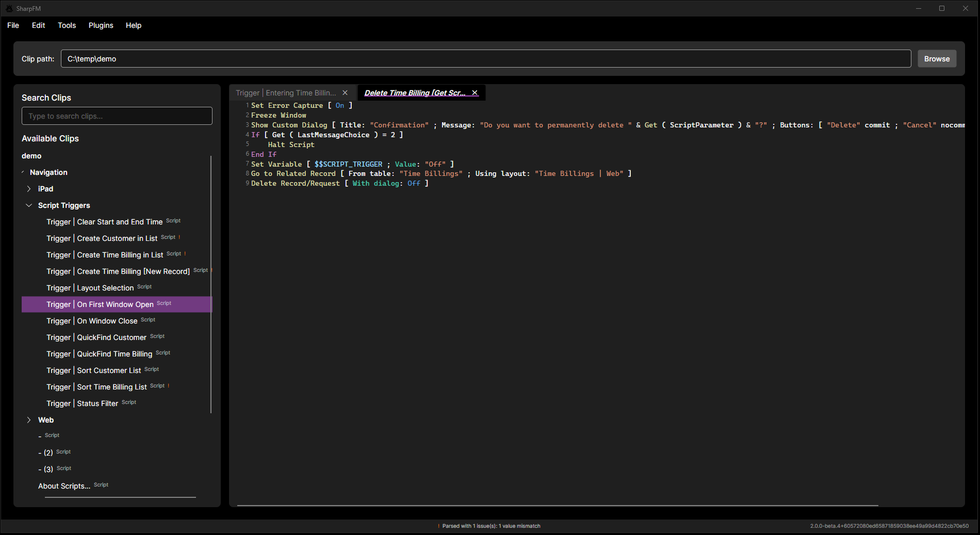This screenshot has width=980, height=535.
Task: Click warning icon next to Sort Time Billing List
Action: pyautogui.click(x=169, y=386)
